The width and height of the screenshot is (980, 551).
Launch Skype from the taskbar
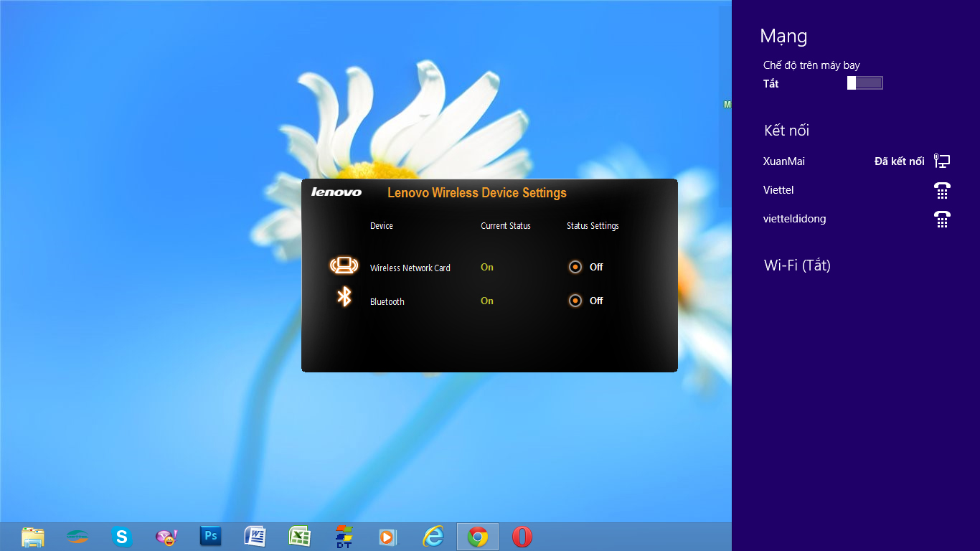[122, 537]
